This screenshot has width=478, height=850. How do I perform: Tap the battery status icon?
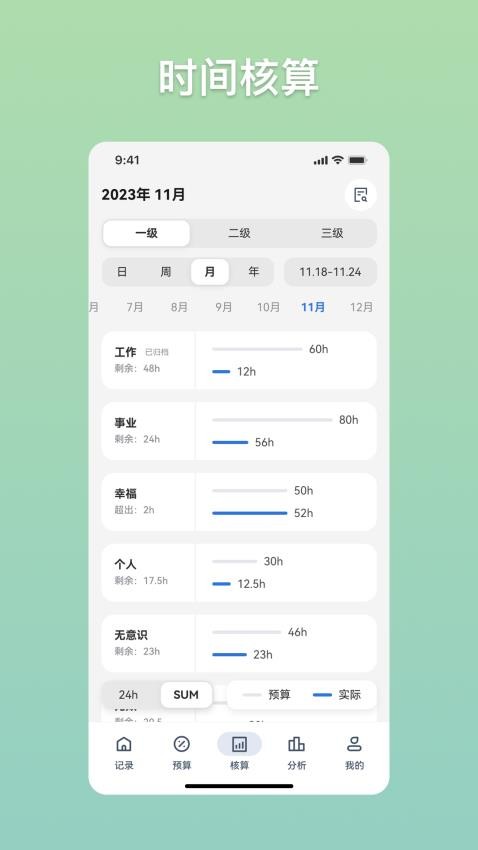pyautogui.click(x=357, y=160)
